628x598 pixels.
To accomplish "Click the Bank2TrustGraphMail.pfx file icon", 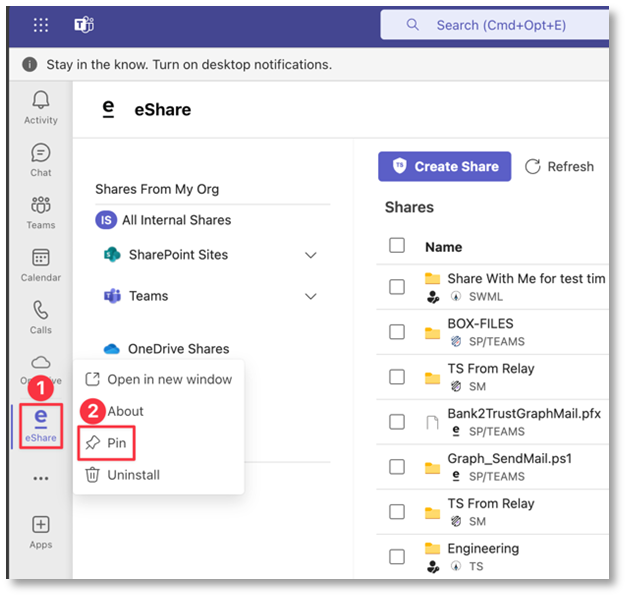I will pos(433,422).
